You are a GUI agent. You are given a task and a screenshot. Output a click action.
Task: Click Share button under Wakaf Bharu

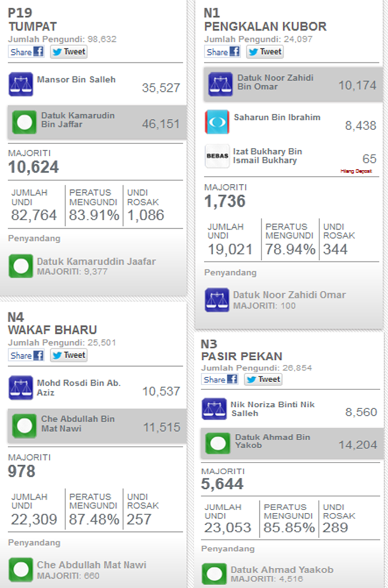pos(26,355)
